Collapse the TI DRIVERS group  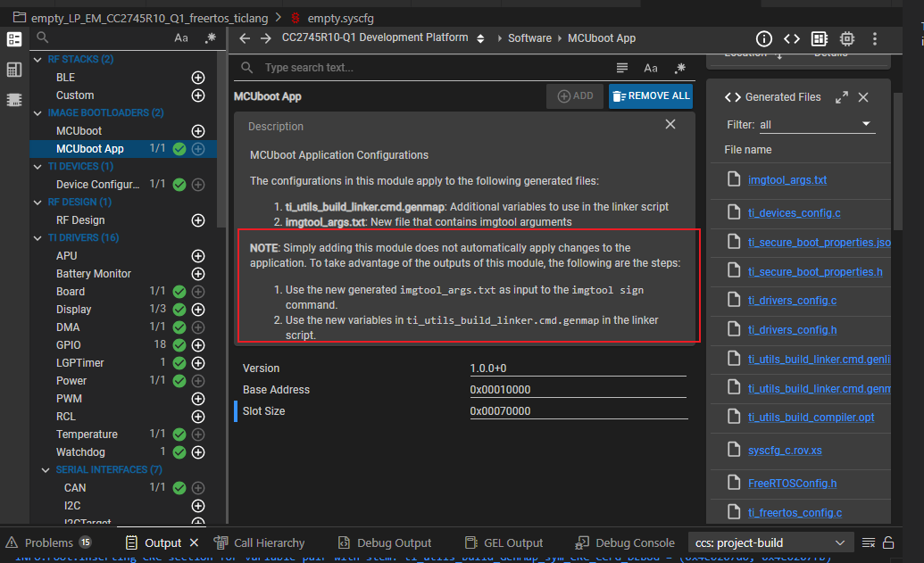(37, 238)
